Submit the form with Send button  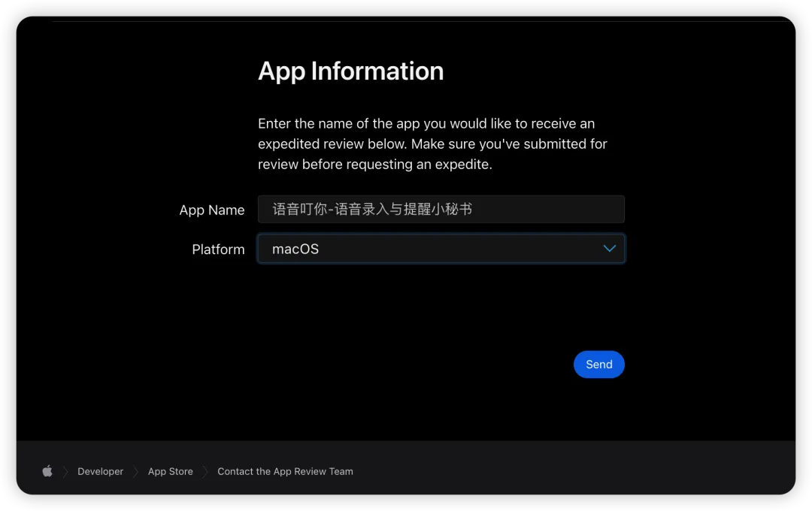598,364
